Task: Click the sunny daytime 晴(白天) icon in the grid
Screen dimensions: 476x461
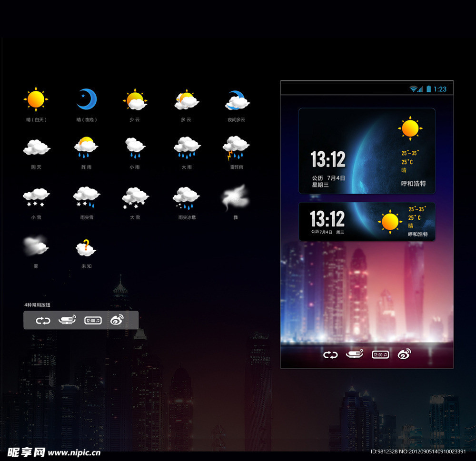Action: 36,99
